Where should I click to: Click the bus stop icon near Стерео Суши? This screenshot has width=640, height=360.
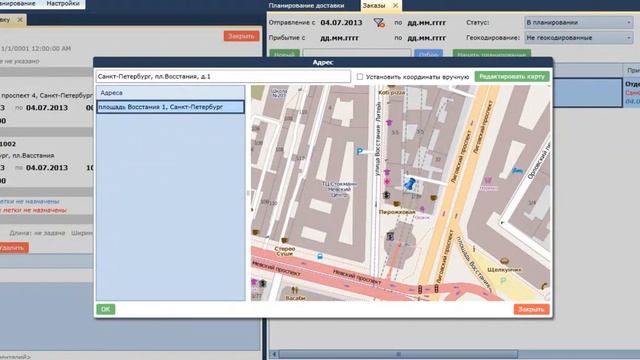point(320,256)
